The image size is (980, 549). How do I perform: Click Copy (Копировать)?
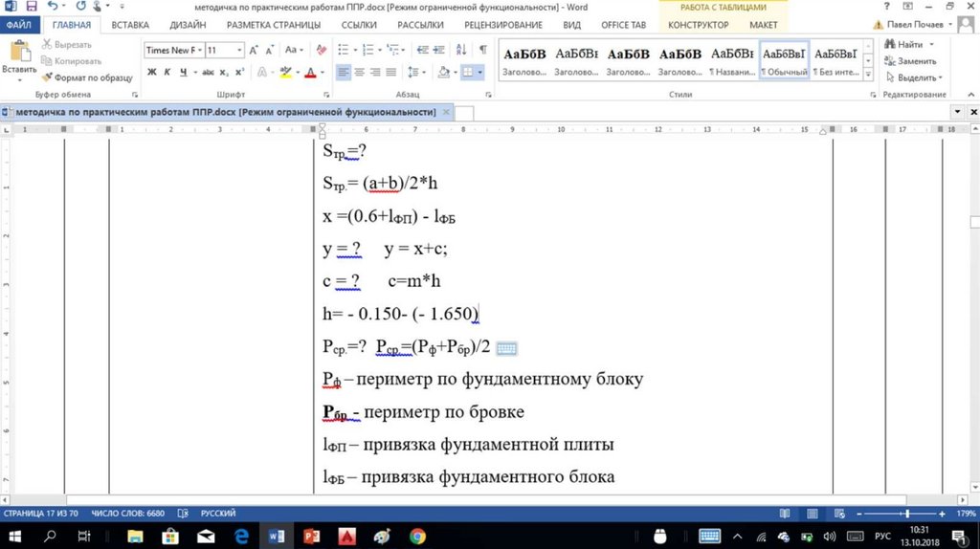[x=71, y=60]
